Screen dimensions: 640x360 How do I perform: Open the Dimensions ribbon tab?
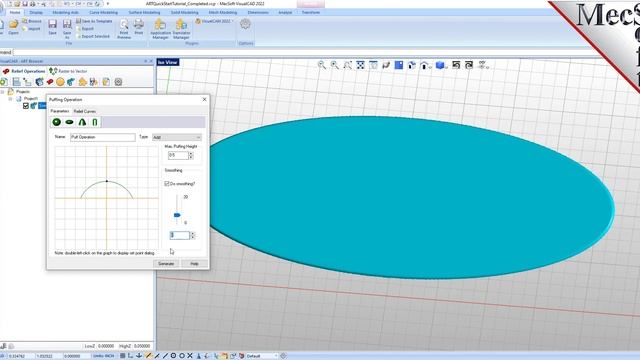258,13
